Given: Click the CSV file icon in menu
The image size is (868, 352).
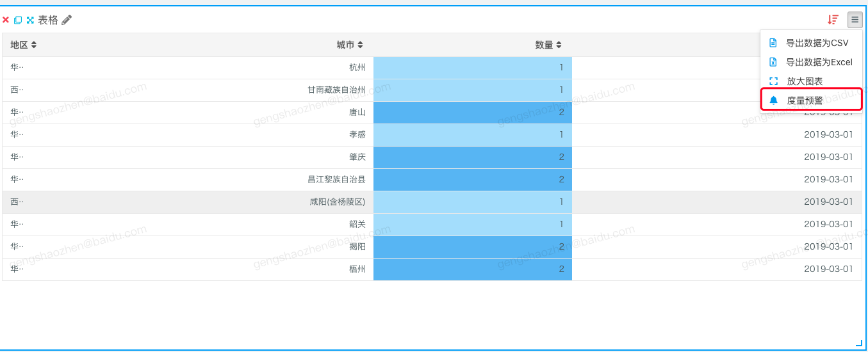Looking at the screenshot, I should tap(773, 43).
